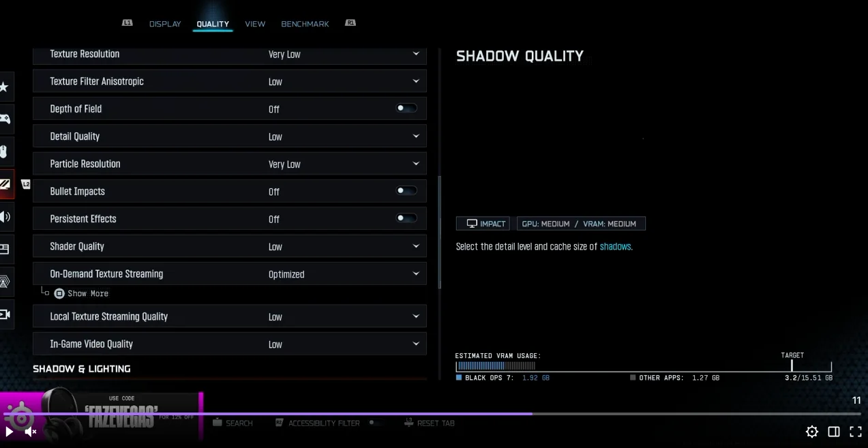Click the Impact badge
The width and height of the screenshot is (868, 448).
483,224
